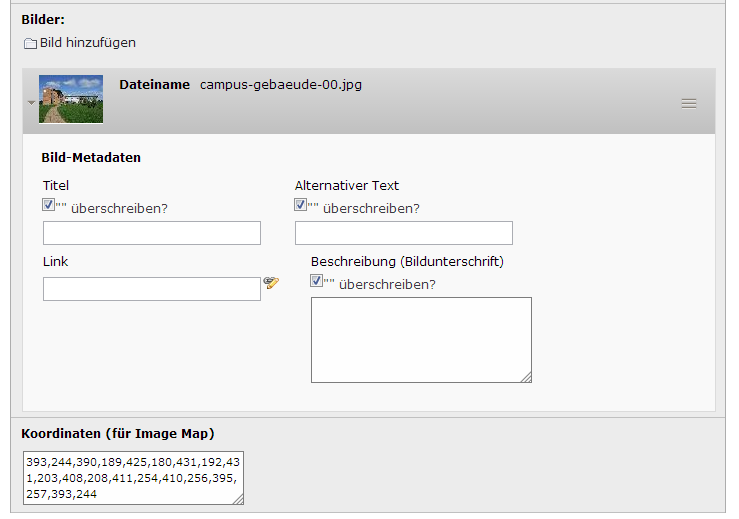This screenshot has height=519, width=739.
Task: Click the campus building thumbnail image
Action: pyautogui.click(x=71, y=99)
